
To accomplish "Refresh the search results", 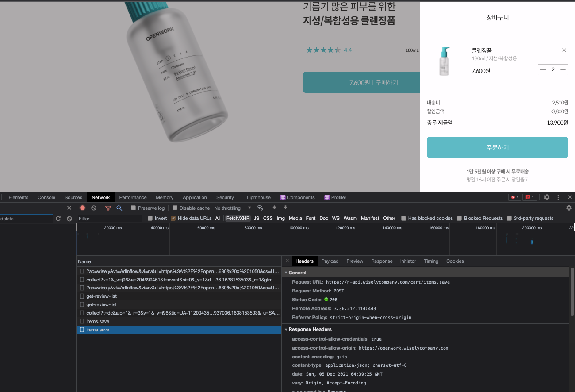I will click(58, 219).
